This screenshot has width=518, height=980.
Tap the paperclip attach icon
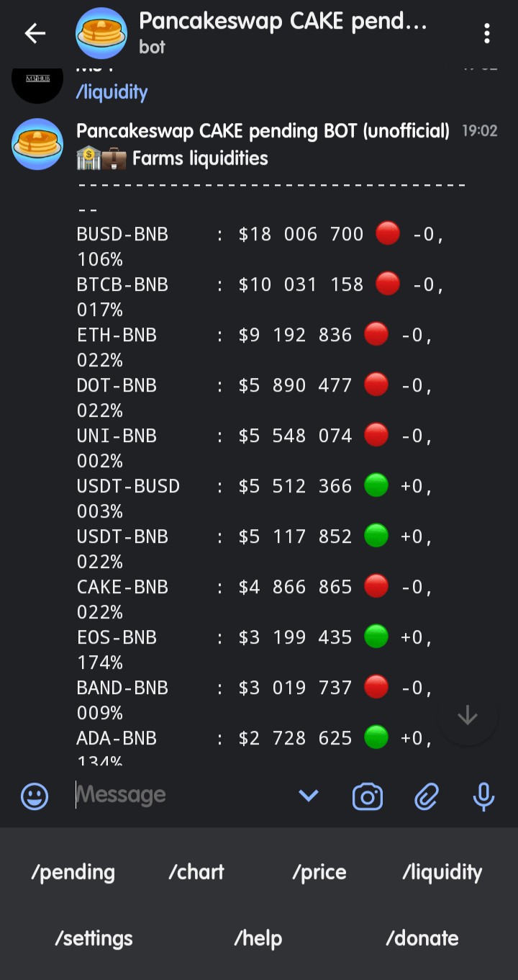[x=426, y=796]
